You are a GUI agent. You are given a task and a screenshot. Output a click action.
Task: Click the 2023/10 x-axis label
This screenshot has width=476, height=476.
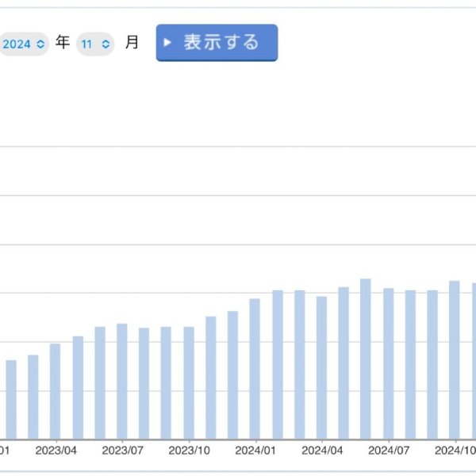click(x=189, y=451)
